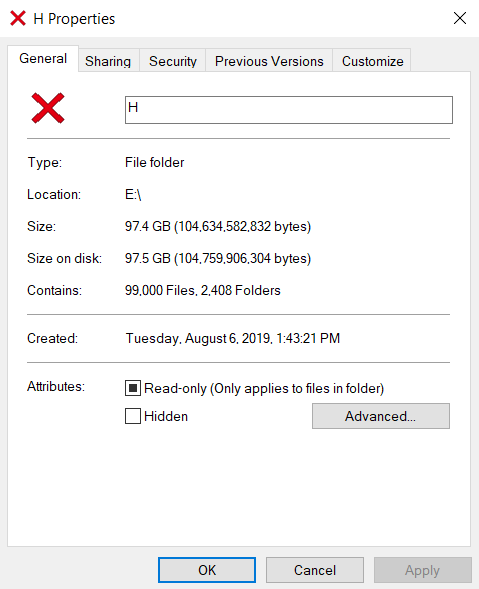
Task: Close the H Properties dialog
Action: [459, 18]
